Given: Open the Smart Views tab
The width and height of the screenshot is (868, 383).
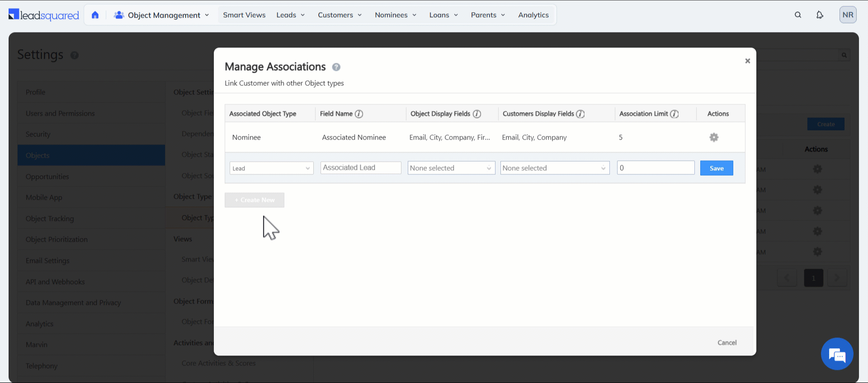Looking at the screenshot, I should click(244, 15).
